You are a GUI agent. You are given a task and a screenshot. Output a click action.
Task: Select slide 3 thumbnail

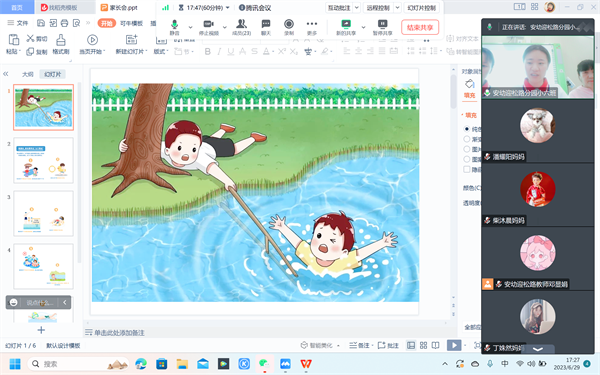click(x=44, y=213)
